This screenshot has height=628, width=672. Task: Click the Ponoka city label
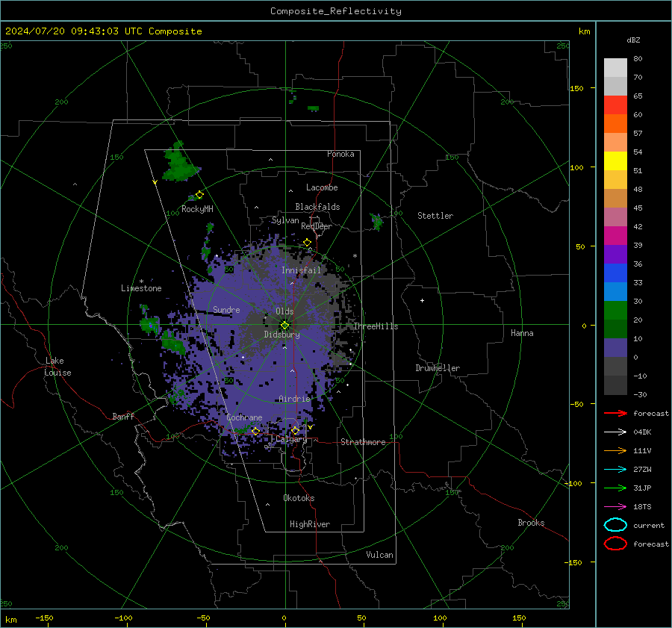click(x=340, y=154)
